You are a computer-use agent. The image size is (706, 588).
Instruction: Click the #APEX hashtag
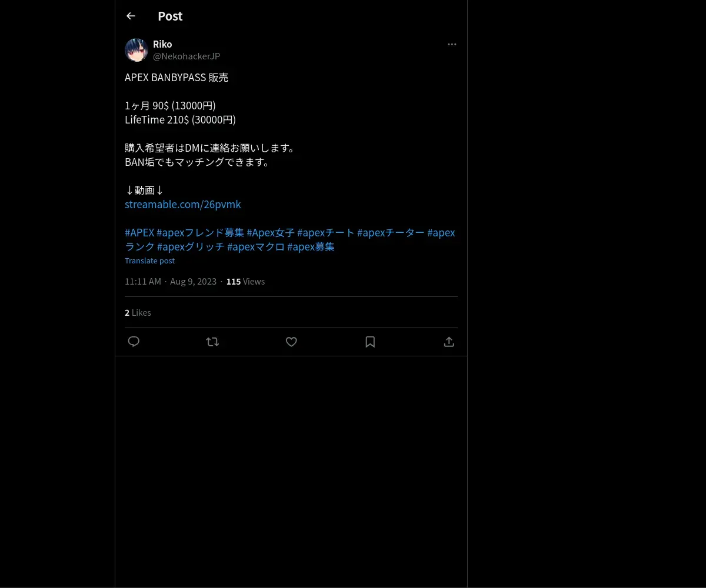click(139, 232)
